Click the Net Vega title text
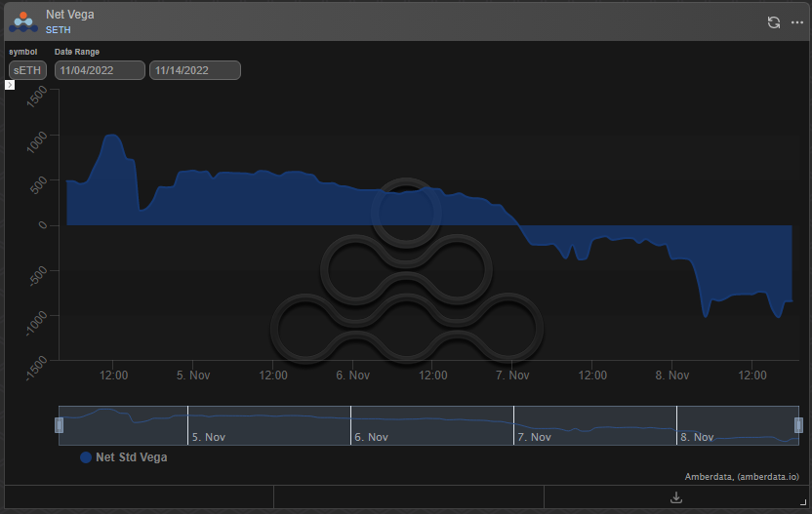Image resolution: width=812 pixels, height=514 pixels. pos(70,15)
